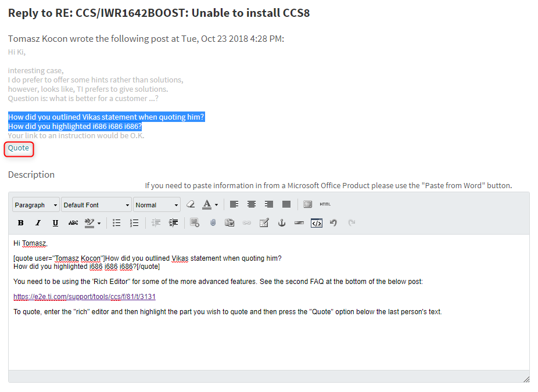Click the 'Tomasz Kocon wrote the following post' line
The height and width of the screenshot is (392, 538).
146,39
